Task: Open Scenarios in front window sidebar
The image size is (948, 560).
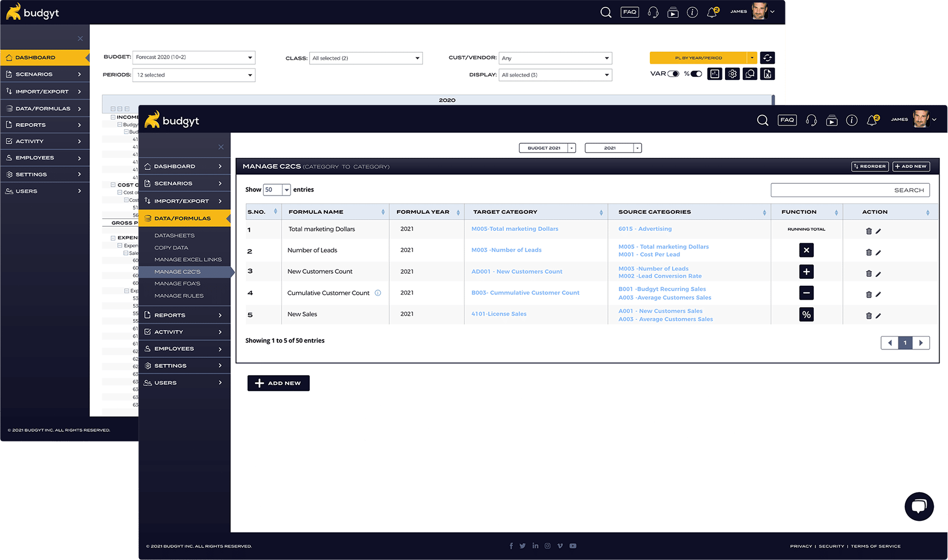Action: (184, 183)
